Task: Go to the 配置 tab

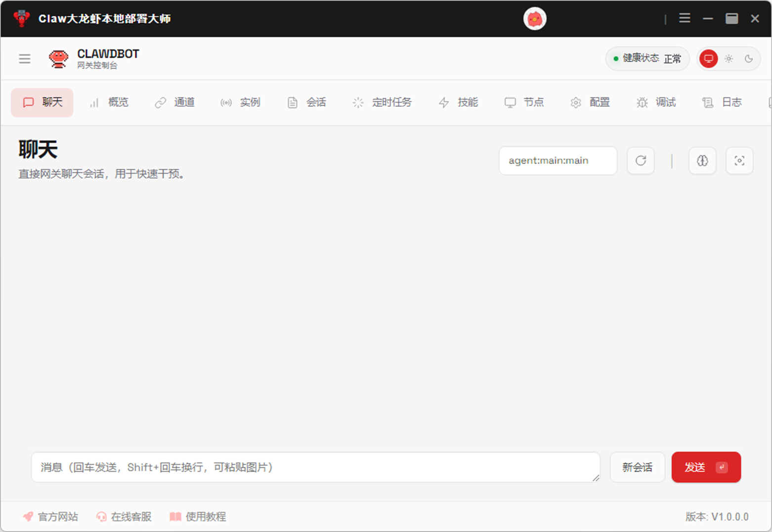Action: (591, 102)
